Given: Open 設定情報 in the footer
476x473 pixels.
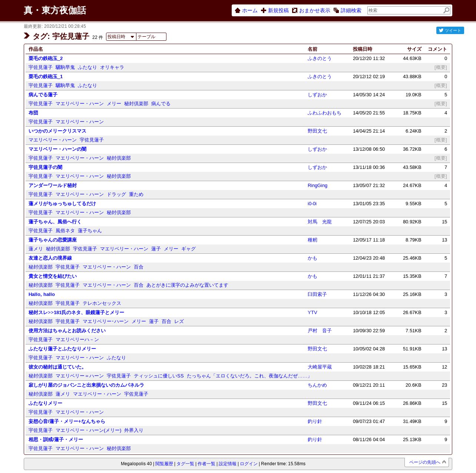Looking at the screenshot, I should (227, 464).
